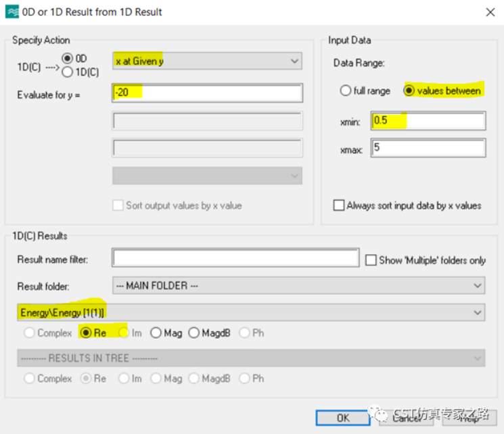Click the Result name filter field
504x434 pixels.
[x=235, y=258]
